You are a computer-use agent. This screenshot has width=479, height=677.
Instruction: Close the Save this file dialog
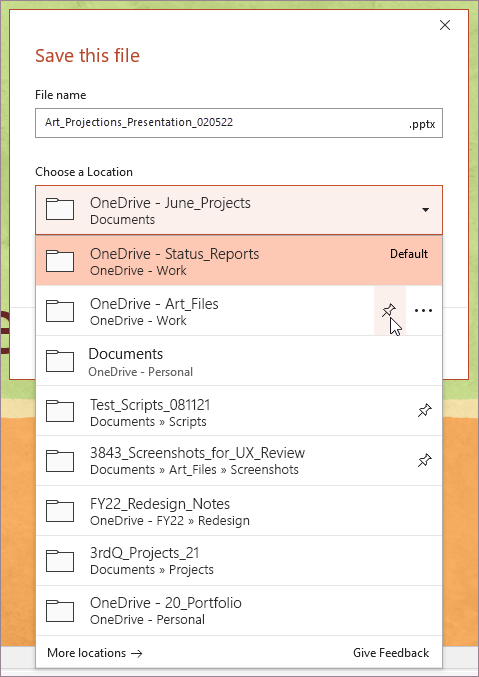click(x=445, y=25)
